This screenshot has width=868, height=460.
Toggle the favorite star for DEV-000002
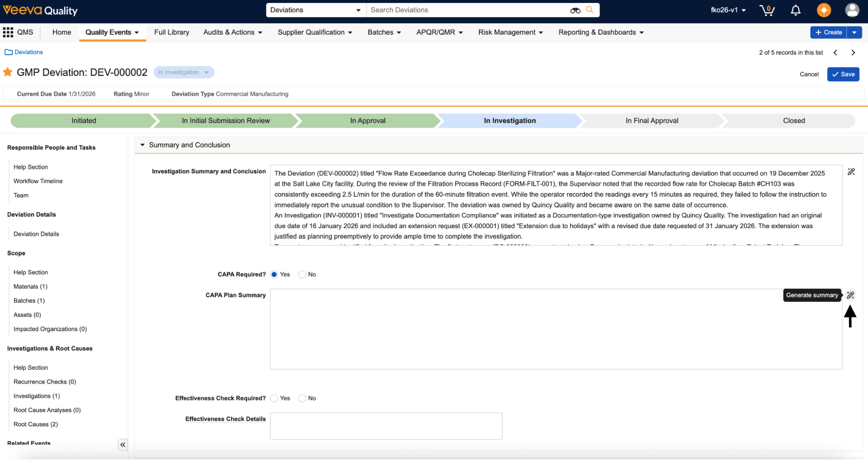point(8,72)
